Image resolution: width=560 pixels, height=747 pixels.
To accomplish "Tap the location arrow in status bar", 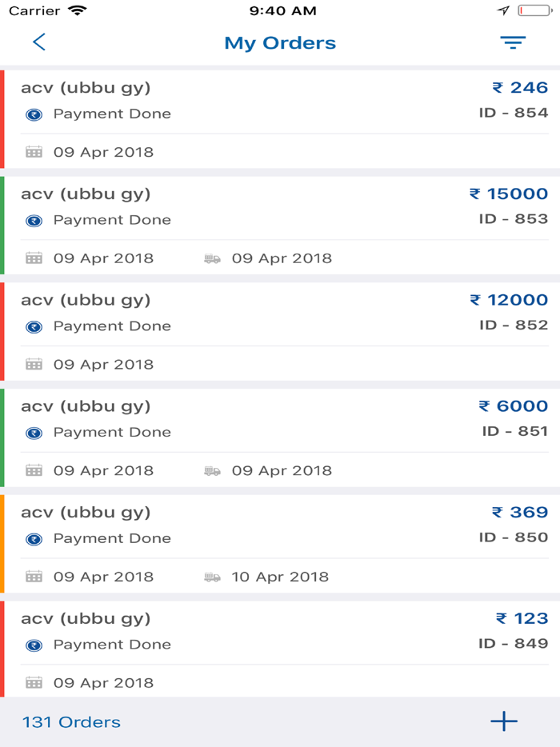I will [503, 10].
